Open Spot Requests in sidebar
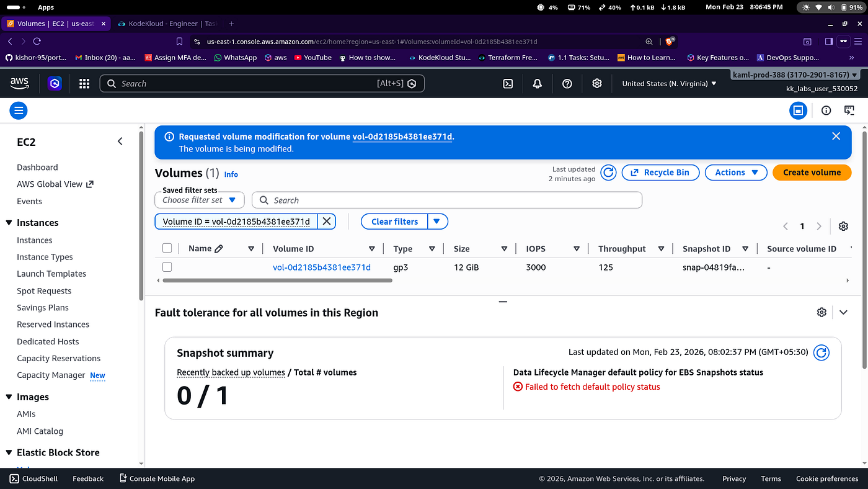Screen dimensions: 868x489 (x=44, y=291)
